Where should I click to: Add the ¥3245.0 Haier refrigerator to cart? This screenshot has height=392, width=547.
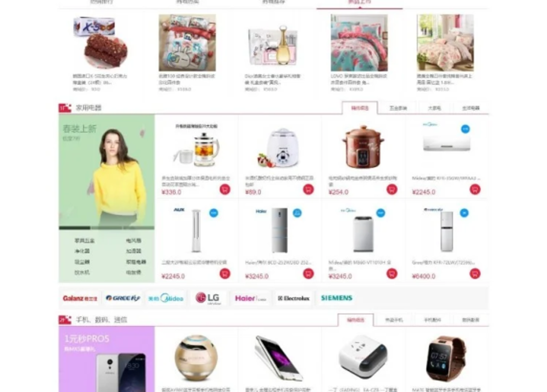(x=308, y=274)
